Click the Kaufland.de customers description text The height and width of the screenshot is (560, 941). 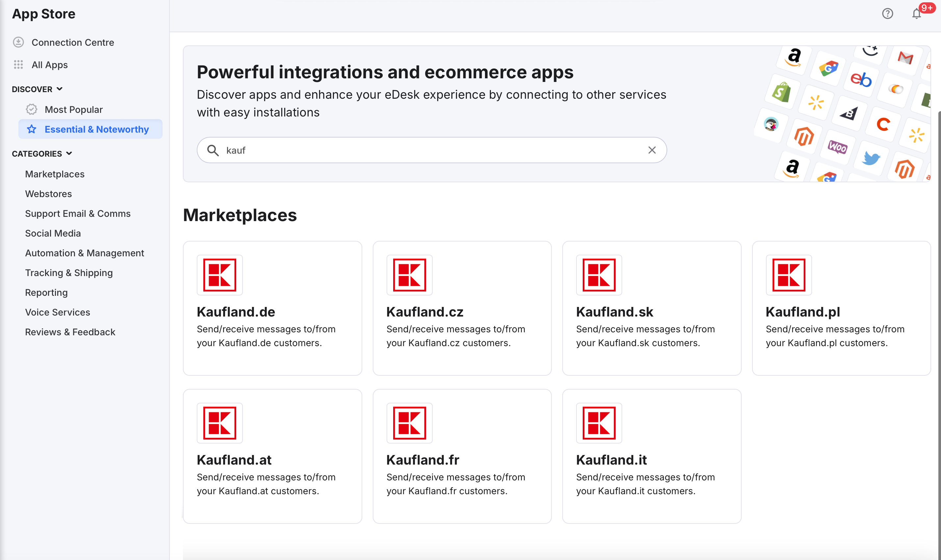pos(267,336)
